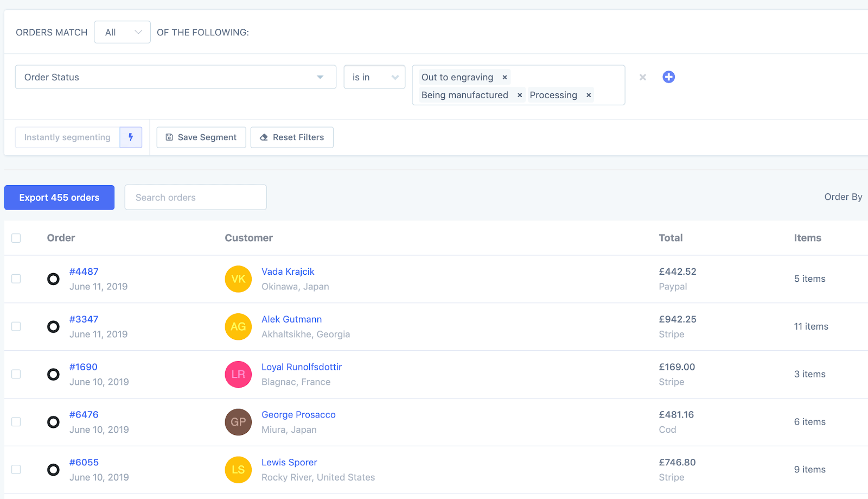Screen dimensions: 868x499
Task: Open the 'is in' operator dropdown
Action: pos(374,77)
